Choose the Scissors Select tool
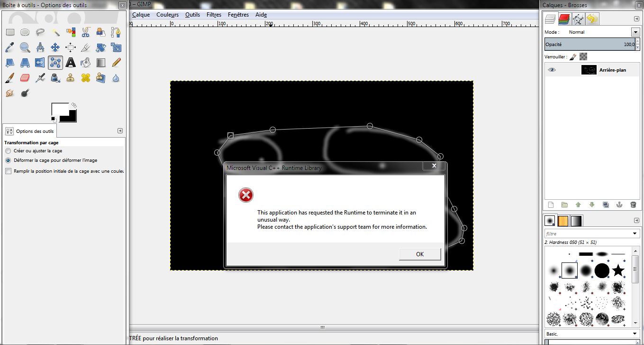The image size is (644, 345). pyautogui.click(x=86, y=32)
